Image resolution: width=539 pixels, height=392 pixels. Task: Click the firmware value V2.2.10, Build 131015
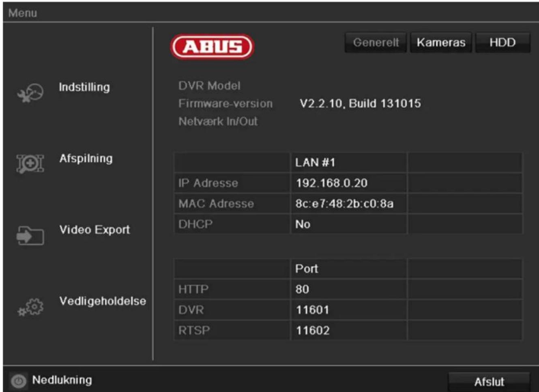[360, 104]
